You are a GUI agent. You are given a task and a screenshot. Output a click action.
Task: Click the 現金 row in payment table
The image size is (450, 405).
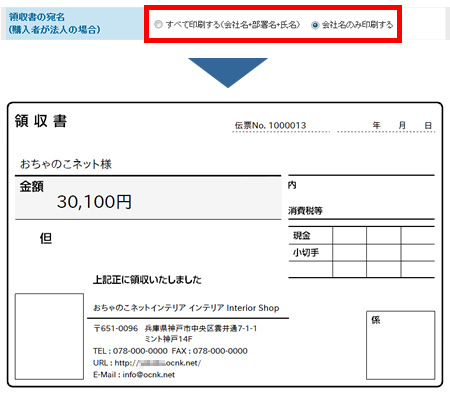tap(361, 236)
